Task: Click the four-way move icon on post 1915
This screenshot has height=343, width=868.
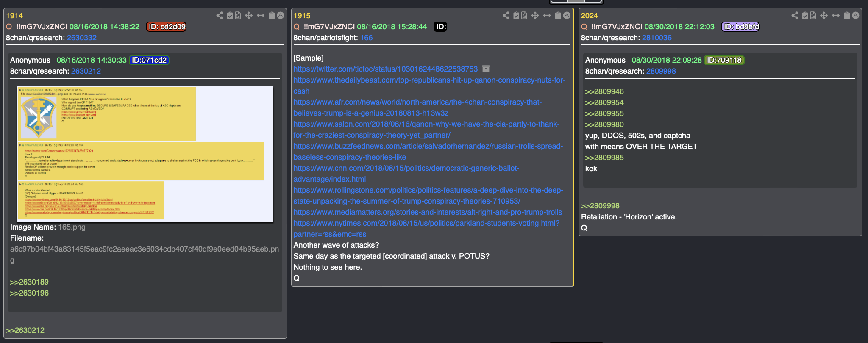Action: [535, 16]
